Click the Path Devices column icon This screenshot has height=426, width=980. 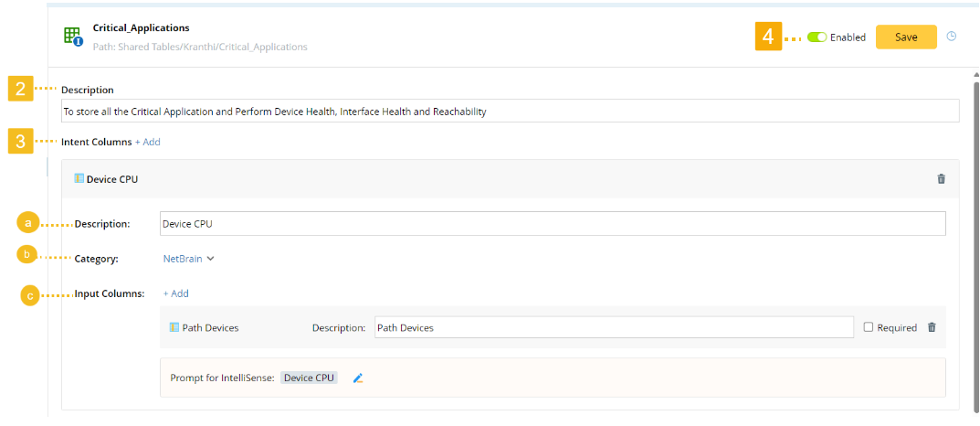pyautogui.click(x=174, y=327)
